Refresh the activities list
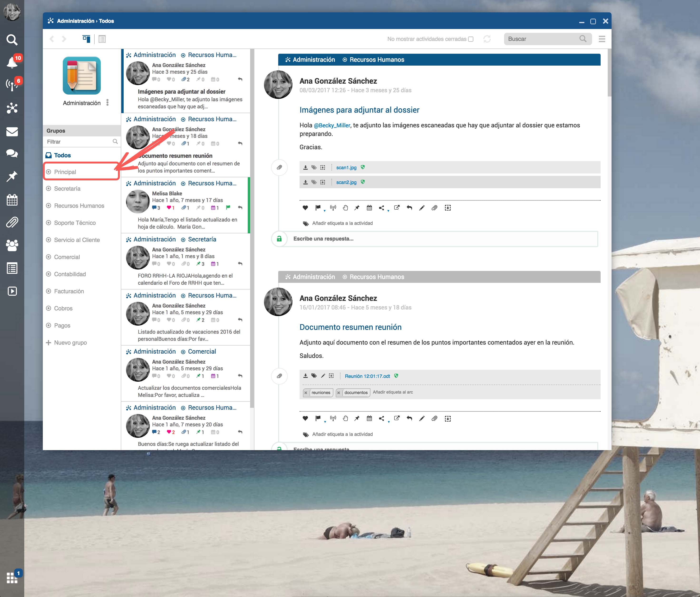The width and height of the screenshot is (700, 597). click(x=487, y=39)
